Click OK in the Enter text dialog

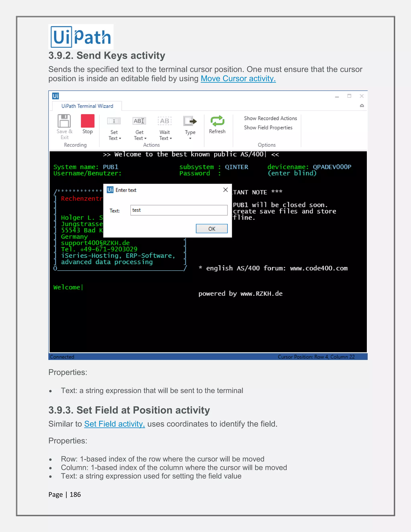212,229
